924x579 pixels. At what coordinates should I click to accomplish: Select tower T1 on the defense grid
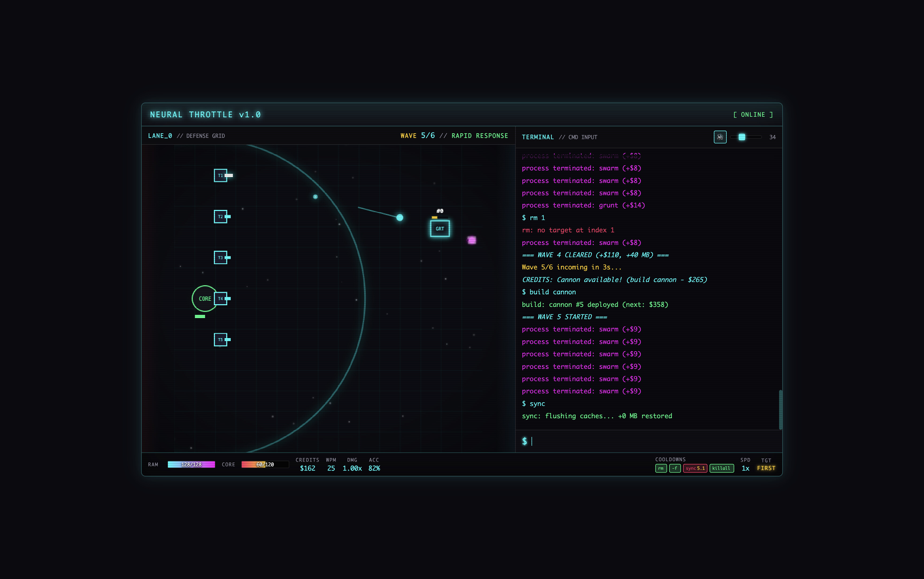[220, 175]
